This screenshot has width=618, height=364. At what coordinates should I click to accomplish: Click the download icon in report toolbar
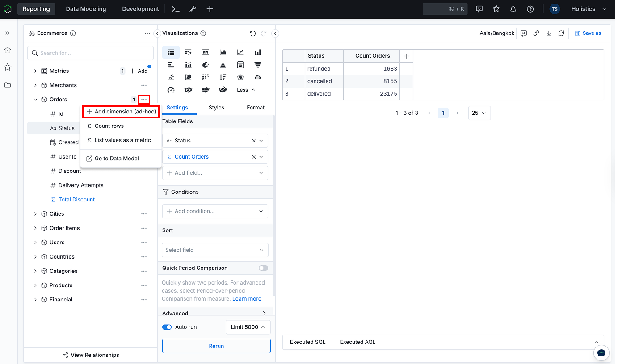(549, 33)
